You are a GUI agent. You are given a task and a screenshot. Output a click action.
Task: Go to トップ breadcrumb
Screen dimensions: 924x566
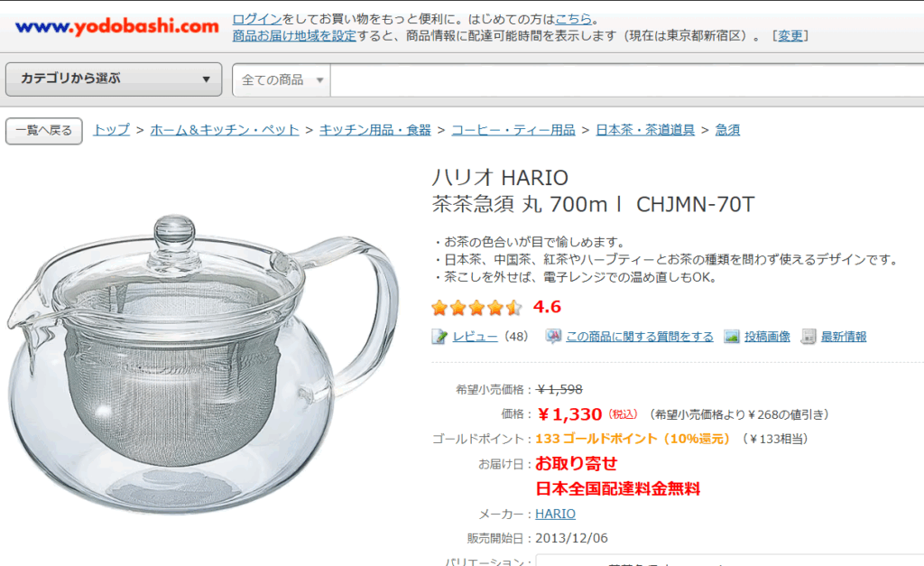[x=111, y=130]
